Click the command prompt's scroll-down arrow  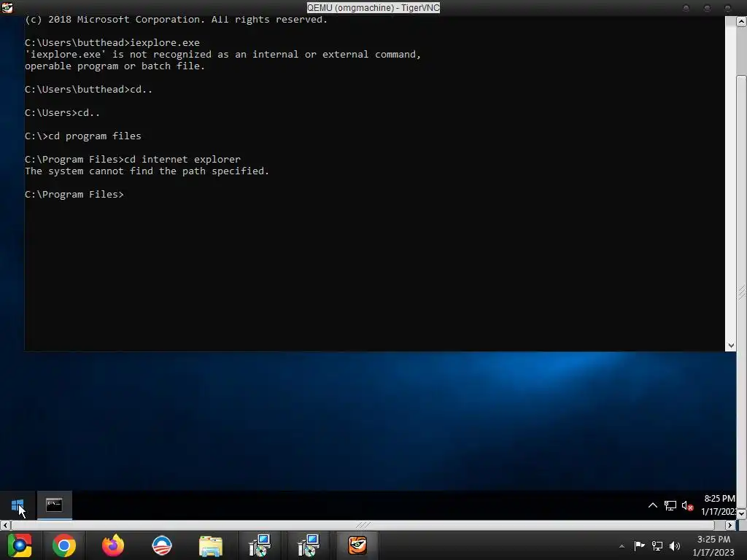[730, 346]
